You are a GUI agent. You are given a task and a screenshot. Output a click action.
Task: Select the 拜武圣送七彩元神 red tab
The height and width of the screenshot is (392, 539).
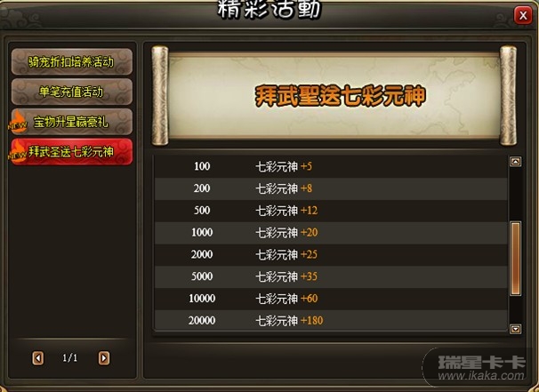point(72,152)
